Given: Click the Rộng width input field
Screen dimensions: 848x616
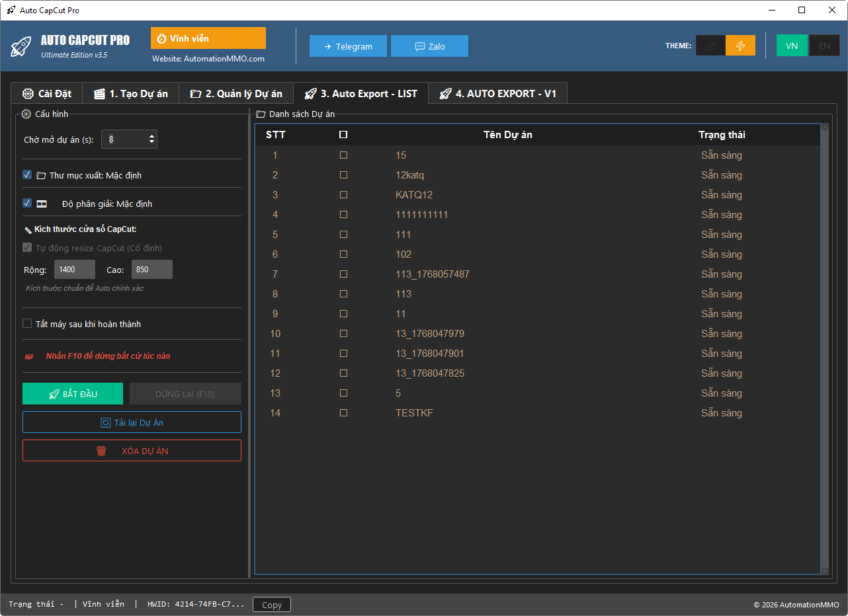Looking at the screenshot, I should tap(75, 269).
